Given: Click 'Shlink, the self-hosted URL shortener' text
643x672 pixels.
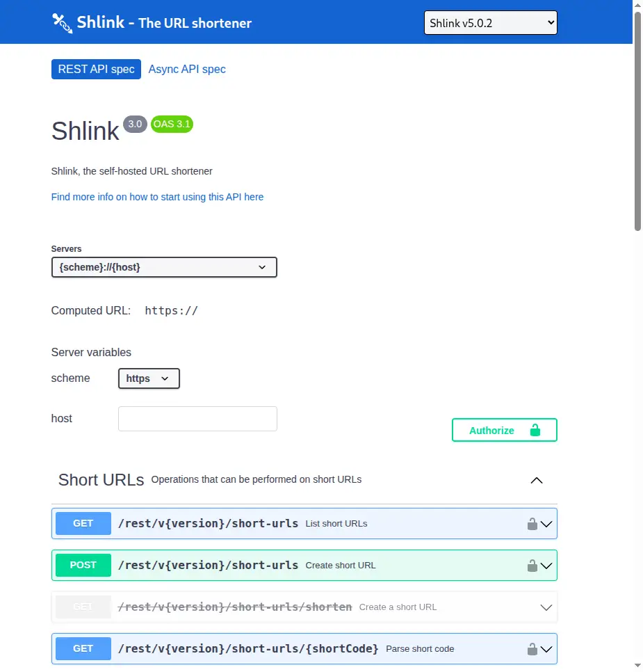Looking at the screenshot, I should click(x=131, y=171).
